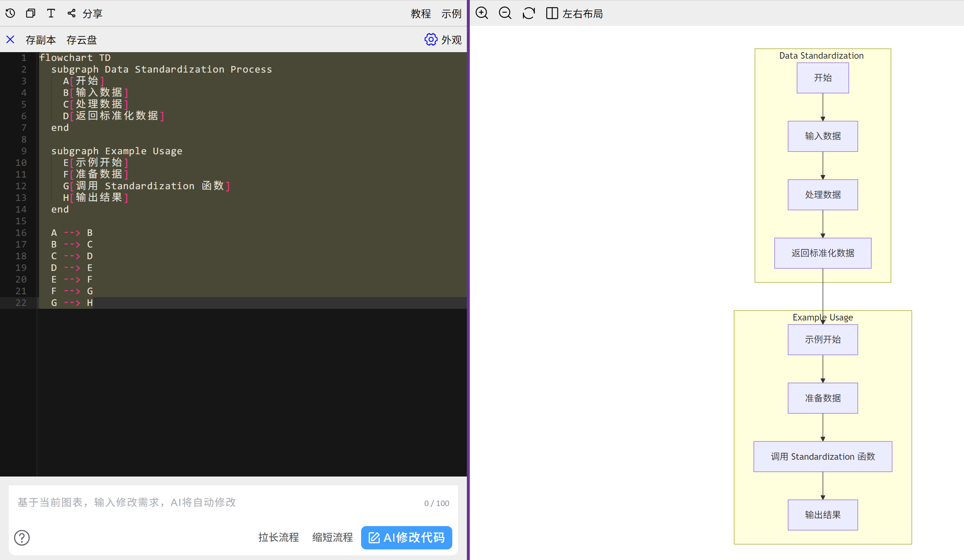Close the editor with the blue X

point(10,39)
